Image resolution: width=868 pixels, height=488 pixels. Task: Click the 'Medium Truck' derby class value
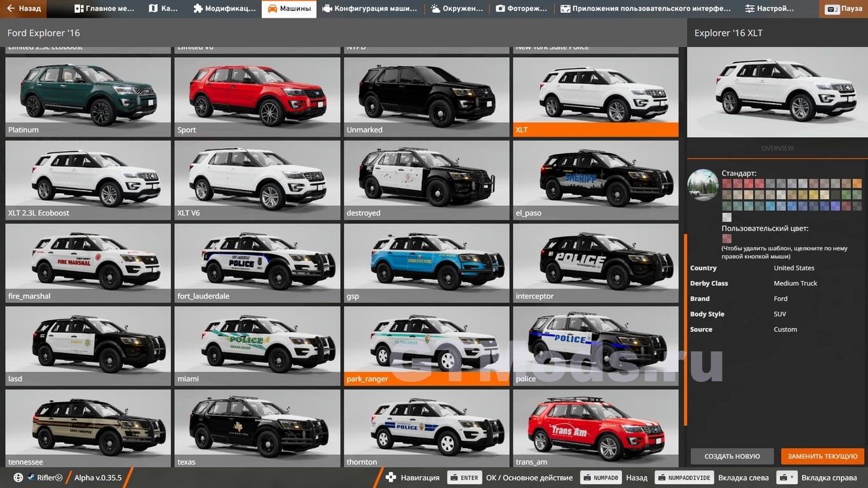(x=796, y=283)
